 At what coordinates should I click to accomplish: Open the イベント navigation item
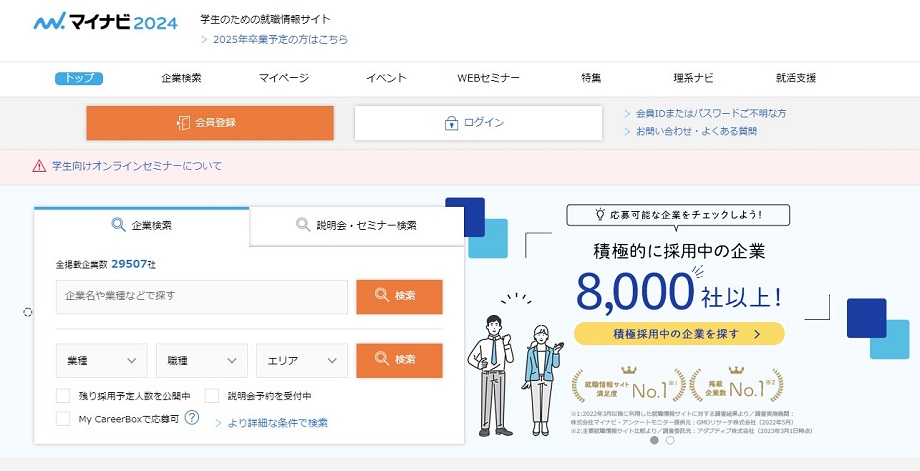(x=386, y=78)
